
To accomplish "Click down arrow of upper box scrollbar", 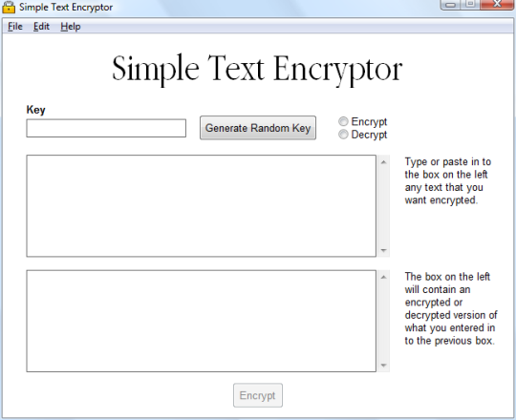I will coord(384,250).
